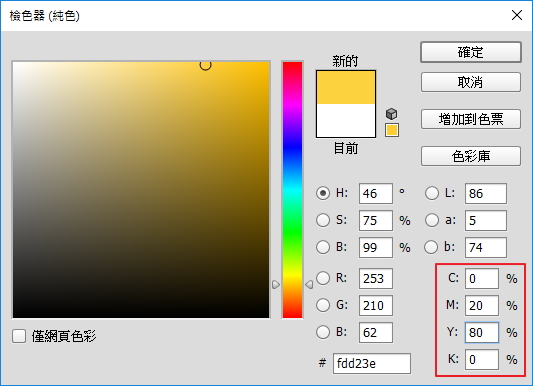
Task: Click the 檢色器 (純色) dialog title
Action: pos(44,16)
